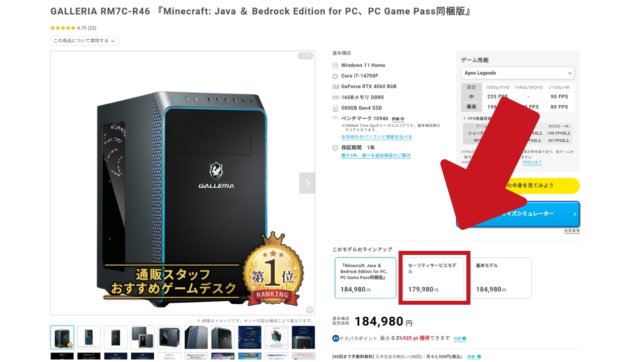Screen dimensions: 644x362
Task: Click the info icon next to ベンチマーク 詳細
Action: pos(402,119)
